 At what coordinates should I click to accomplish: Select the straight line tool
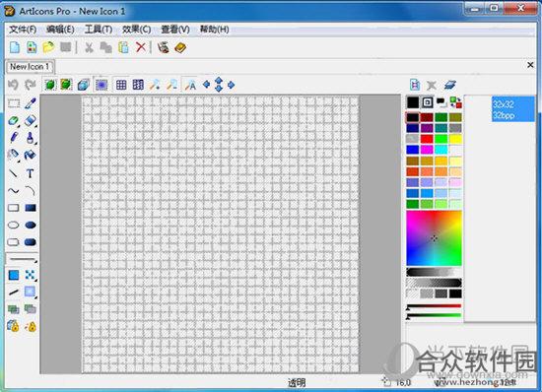click(x=14, y=172)
